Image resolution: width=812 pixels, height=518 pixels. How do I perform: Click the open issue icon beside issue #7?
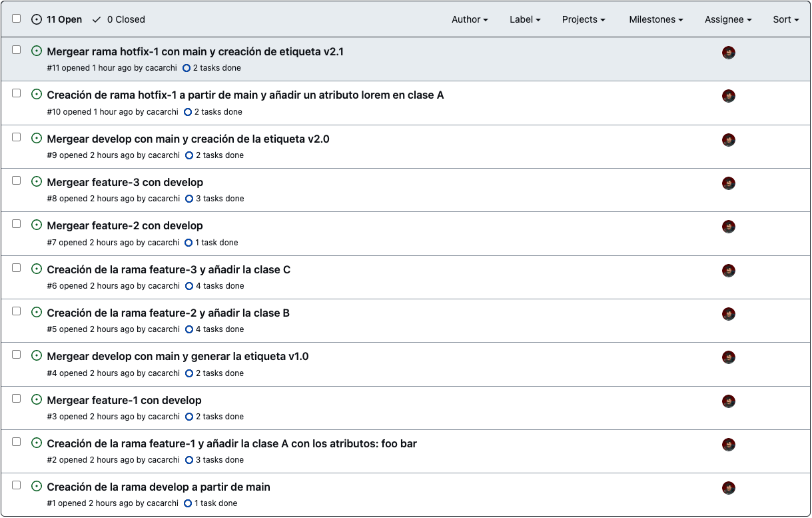click(x=37, y=225)
